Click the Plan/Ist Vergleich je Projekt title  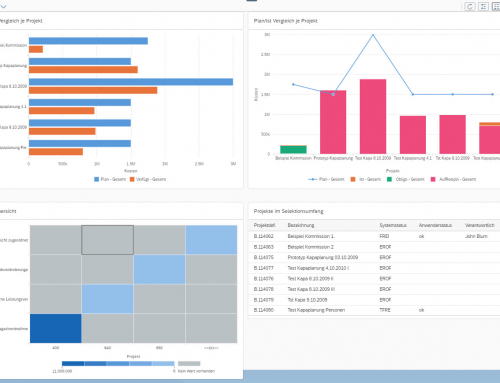[x=286, y=21]
